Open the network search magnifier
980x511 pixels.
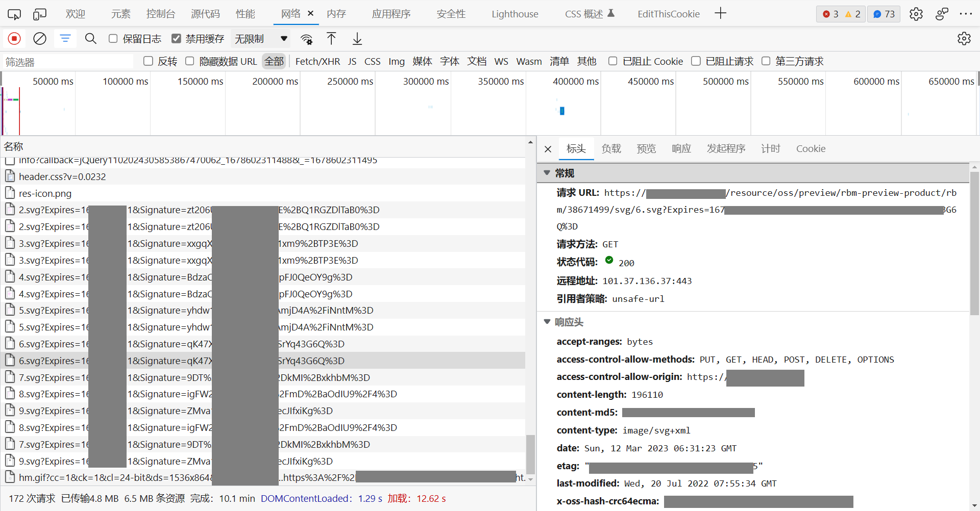(x=91, y=39)
